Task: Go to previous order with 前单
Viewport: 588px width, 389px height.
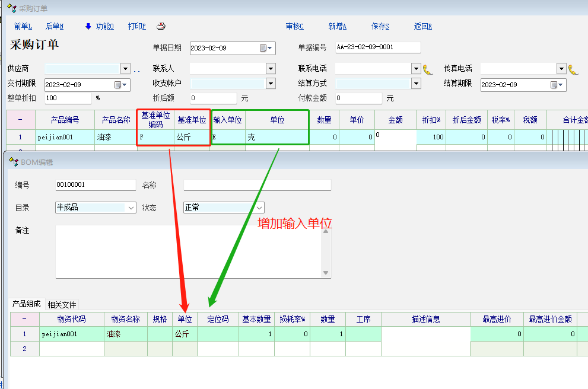Action: (x=23, y=26)
